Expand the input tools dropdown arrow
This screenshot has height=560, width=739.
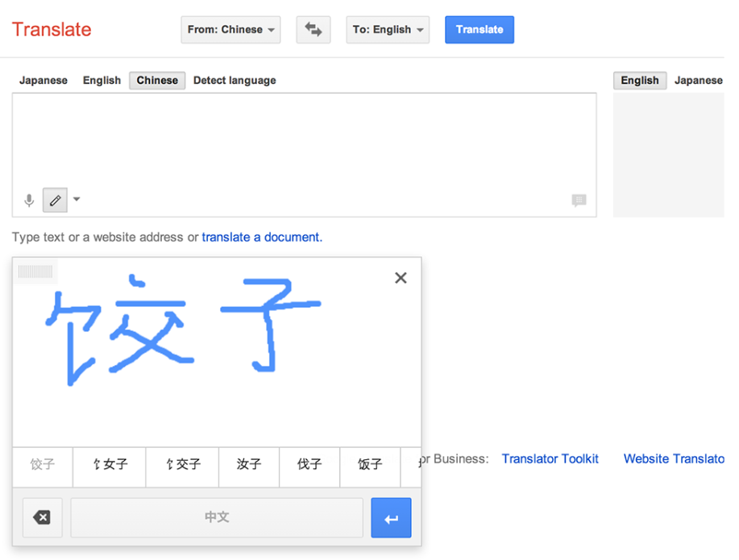click(77, 199)
